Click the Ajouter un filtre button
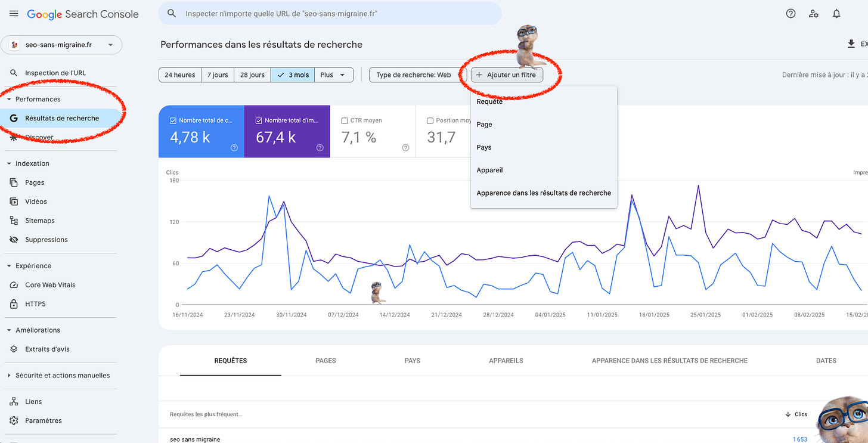Viewport: 868px width, 443px height. pyautogui.click(x=507, y=75)
